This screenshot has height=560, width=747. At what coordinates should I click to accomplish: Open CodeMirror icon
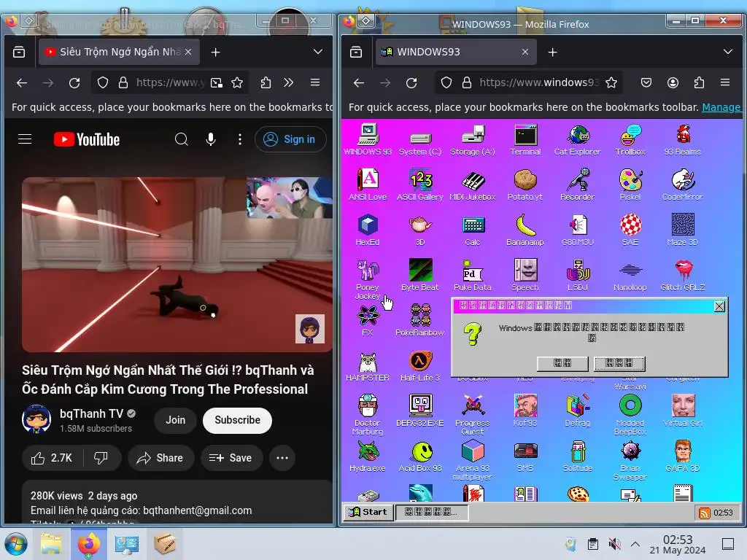coord(682,184)
